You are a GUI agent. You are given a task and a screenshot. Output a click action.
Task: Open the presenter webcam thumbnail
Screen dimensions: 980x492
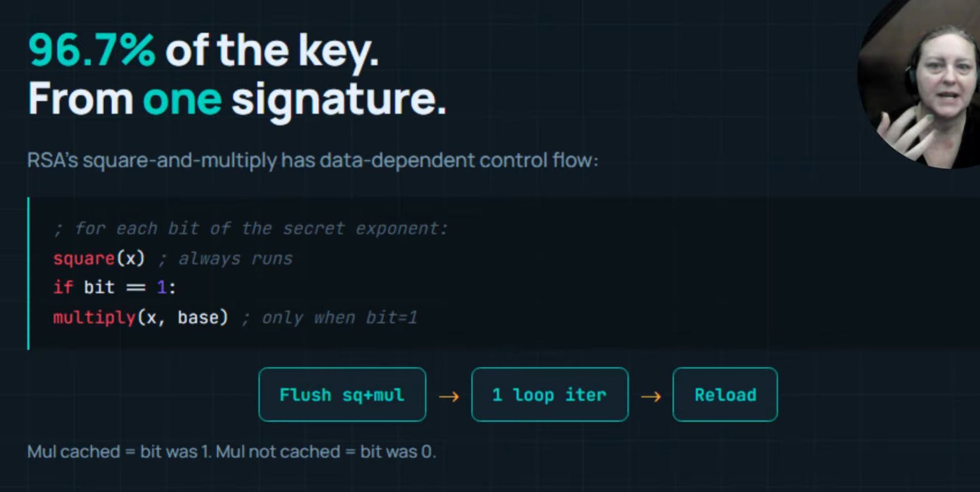[x=919, y=84]
